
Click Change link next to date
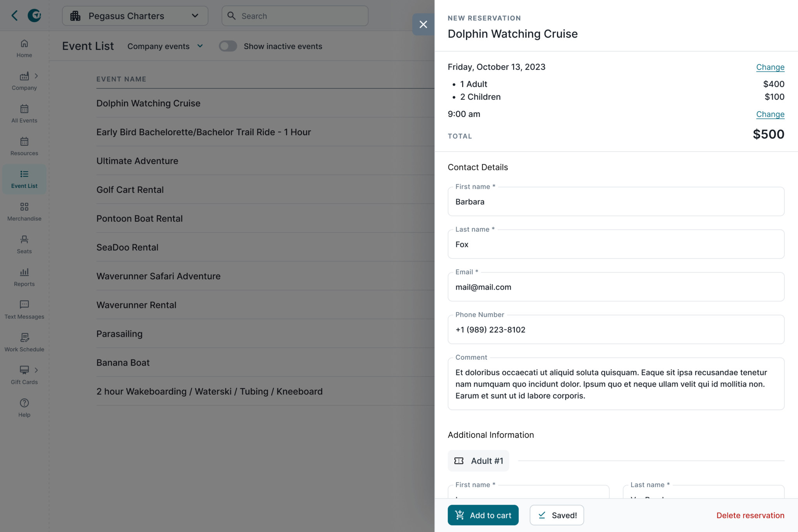pos(770,67)
